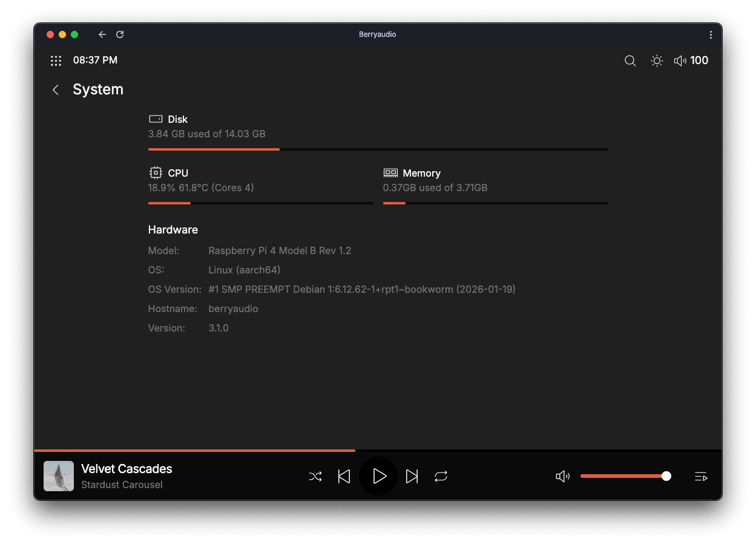Screen dimensions: 756x545
Task: Navigate back with window arrow button
Action: pos(102,34)
